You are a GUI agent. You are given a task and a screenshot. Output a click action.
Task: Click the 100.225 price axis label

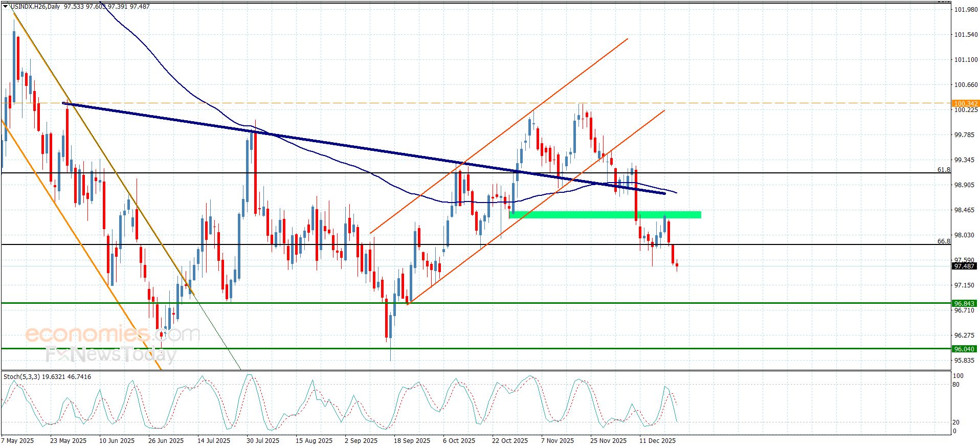point(966,110)
